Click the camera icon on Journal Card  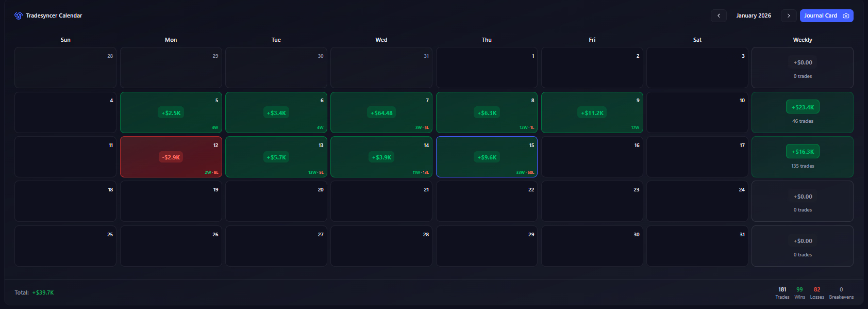tap(846, 15)
